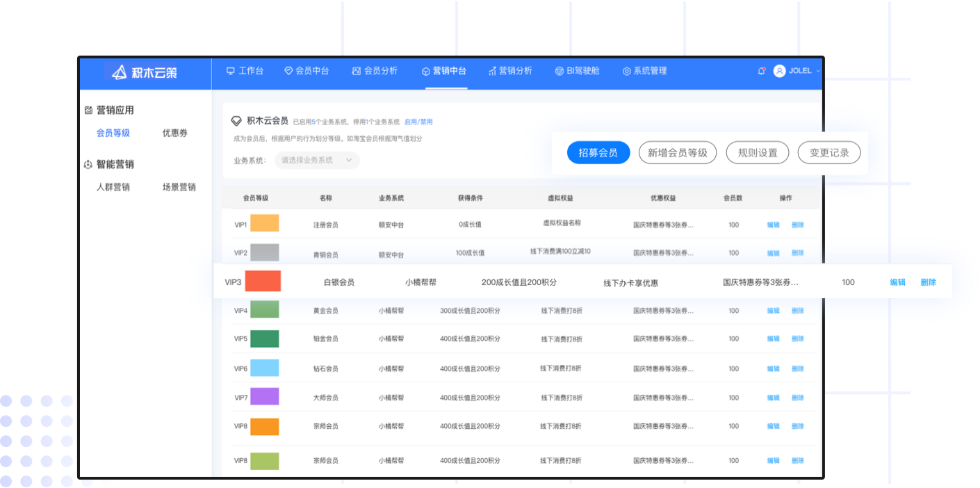
Task: Click the red VIP3 color swatch
Action: 263,282
